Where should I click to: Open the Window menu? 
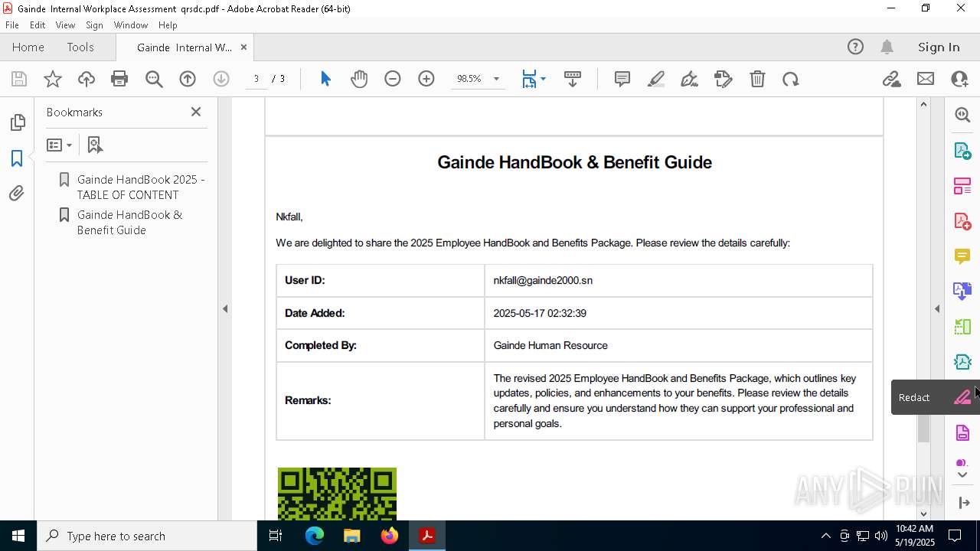pyautogui.click(x=131, y=25)
